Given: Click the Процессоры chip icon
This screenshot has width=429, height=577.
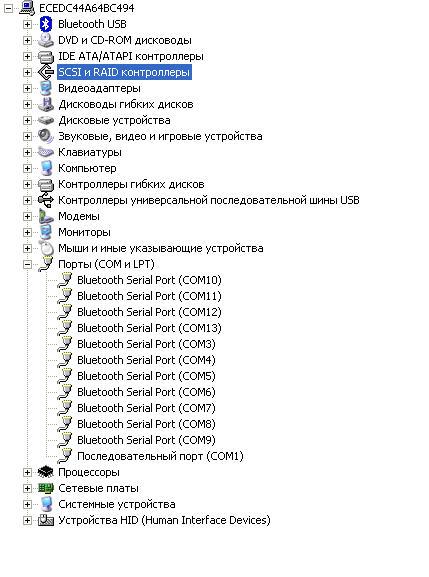Looking at the screenshot, I should pos(46,472).
